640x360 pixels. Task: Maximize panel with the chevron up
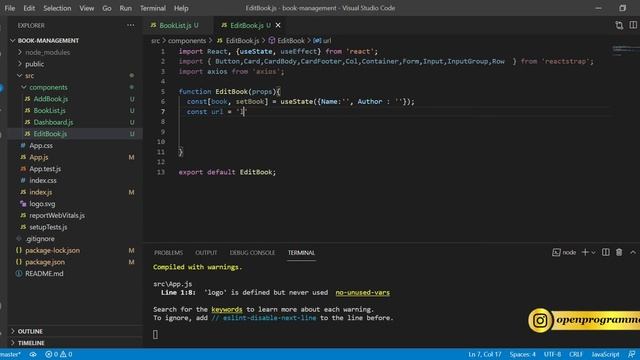(x=633, y=253)
